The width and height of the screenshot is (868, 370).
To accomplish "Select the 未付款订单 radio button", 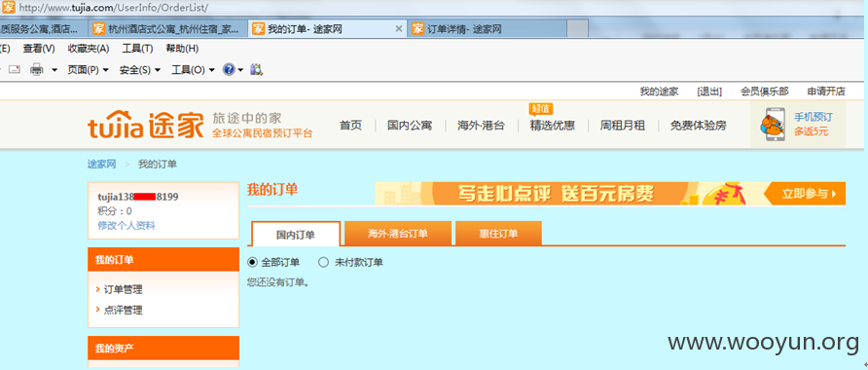I will [x=324, y=263].
